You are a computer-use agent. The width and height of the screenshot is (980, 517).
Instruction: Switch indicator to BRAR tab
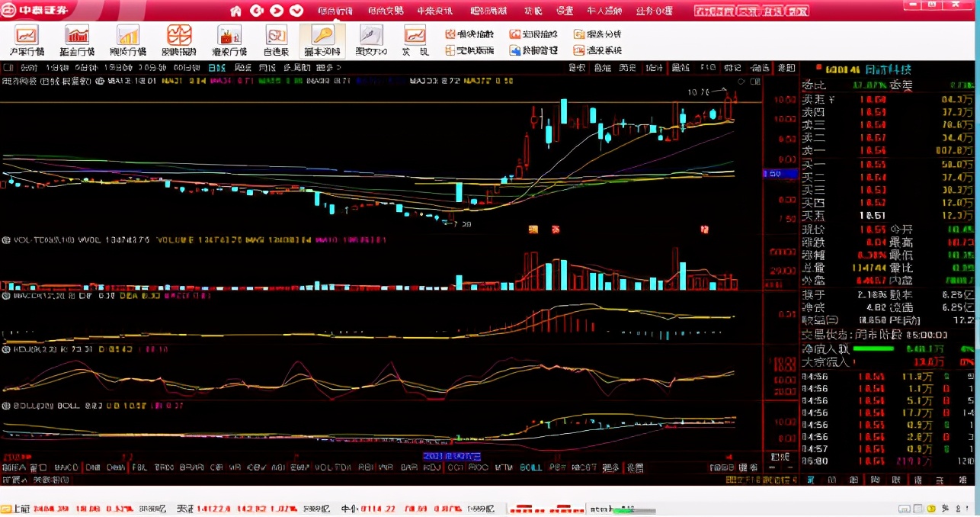click(x=191, y=467)
